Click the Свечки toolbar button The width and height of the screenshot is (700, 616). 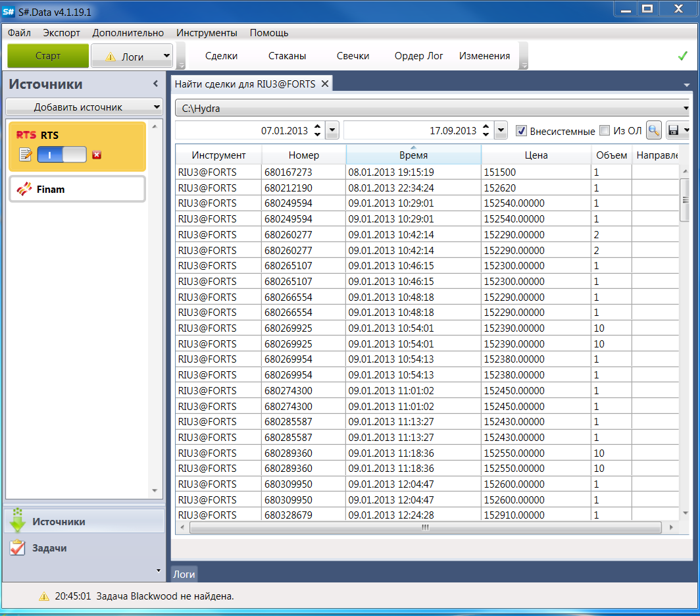coord(353,56)
